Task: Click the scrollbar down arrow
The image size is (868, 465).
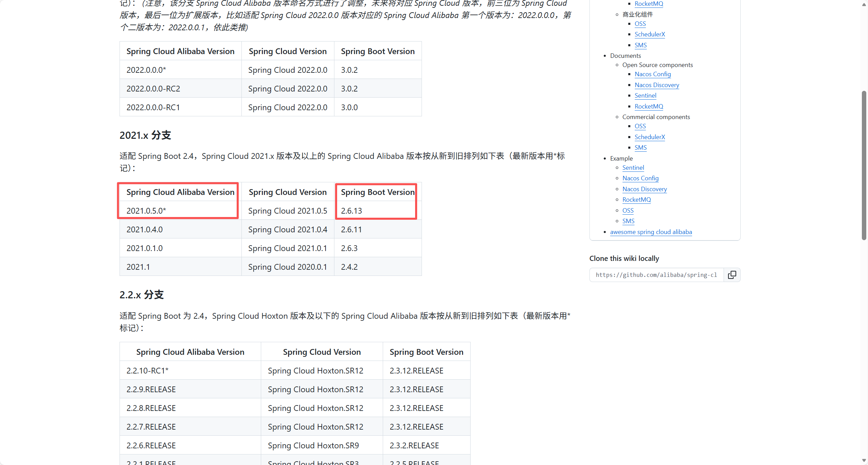Action: (x=864, y=461)
